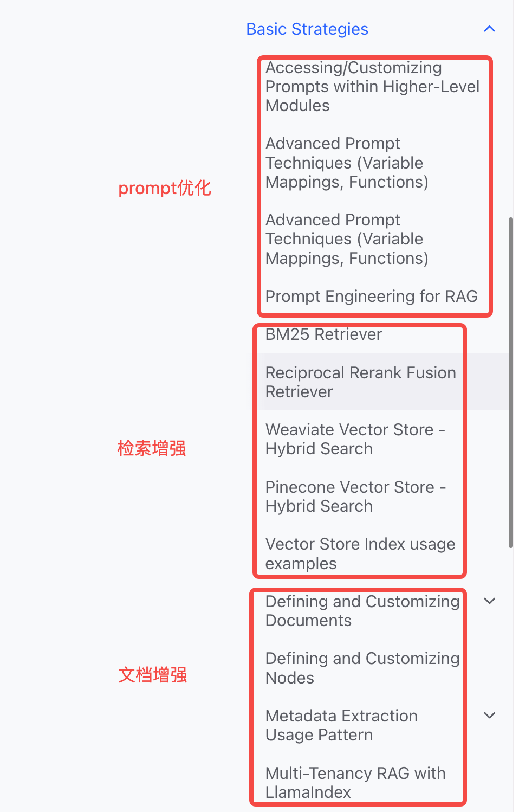Collapse the Basic Strategies section chevron
This screenshot has width=519, height=812.
coord(489,29)
